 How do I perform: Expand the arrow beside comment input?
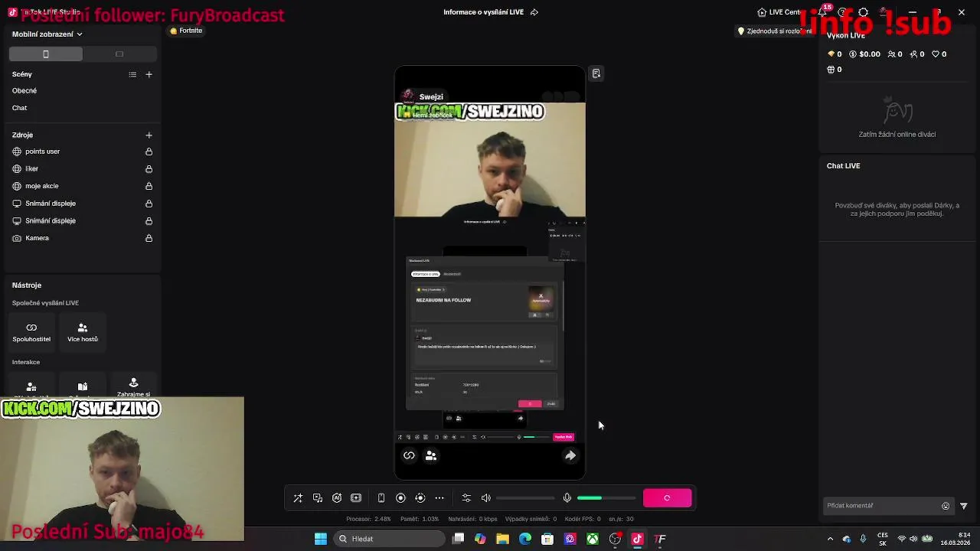coord(963,506)
